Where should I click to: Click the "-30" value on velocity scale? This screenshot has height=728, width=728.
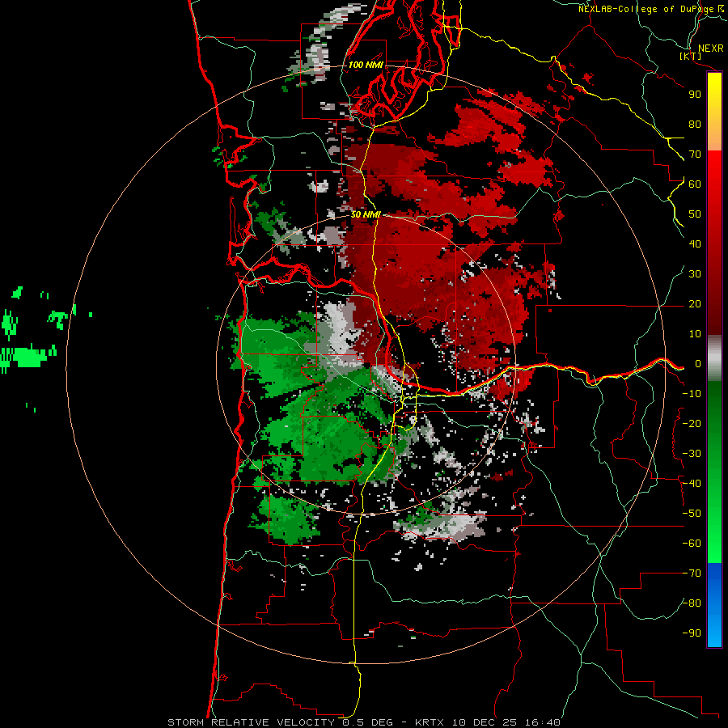(x=692, y=454)
